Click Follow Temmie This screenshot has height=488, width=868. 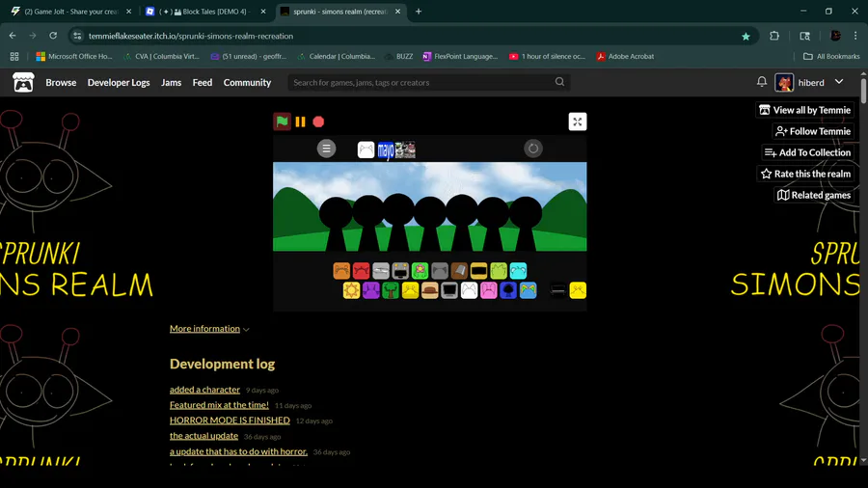click(813, 131)
